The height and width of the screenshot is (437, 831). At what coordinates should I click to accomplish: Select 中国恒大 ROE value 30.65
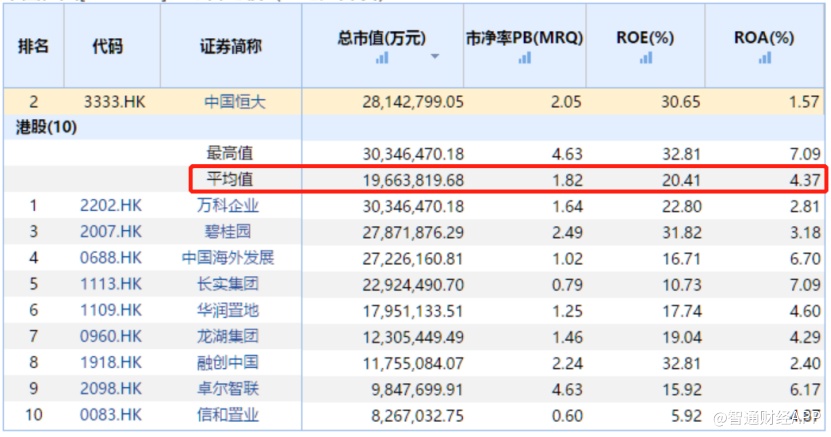click(681, 102)
